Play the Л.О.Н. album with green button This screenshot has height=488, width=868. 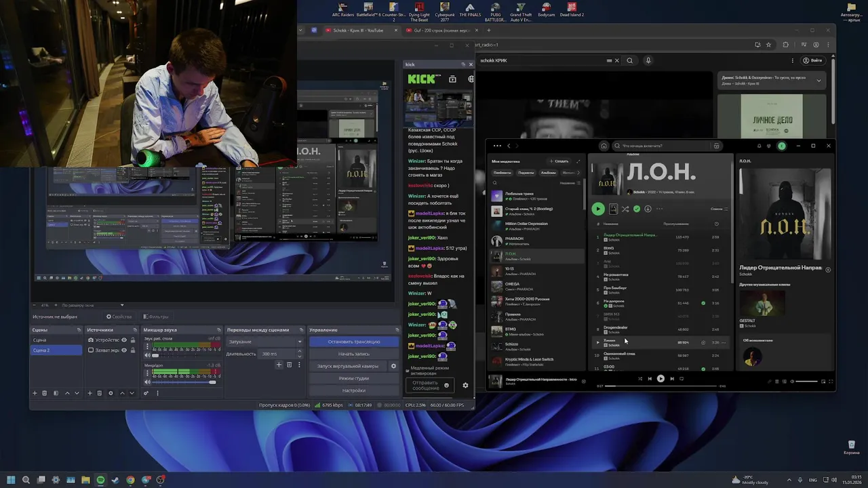point(598,209)
